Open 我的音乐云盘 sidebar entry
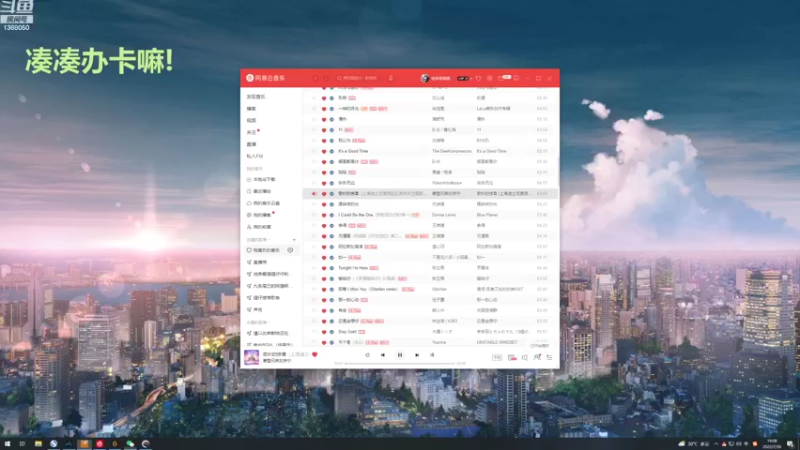The image size is (800, 450). [x=264, y=203]
